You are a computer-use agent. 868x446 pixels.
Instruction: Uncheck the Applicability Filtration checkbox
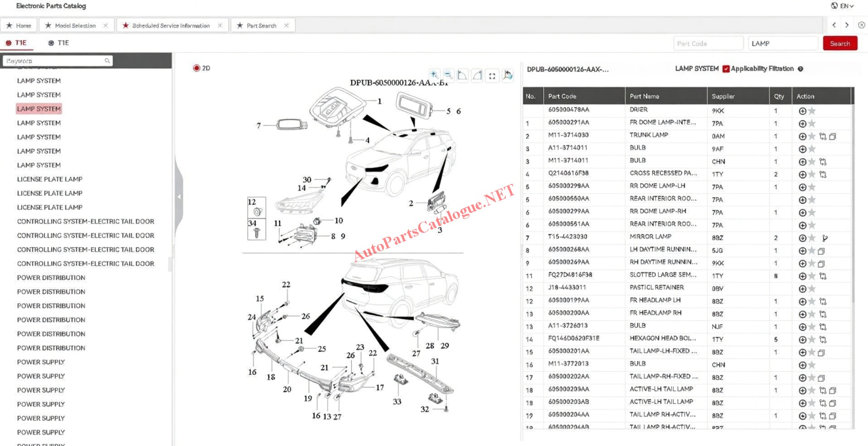click(726, 69)
